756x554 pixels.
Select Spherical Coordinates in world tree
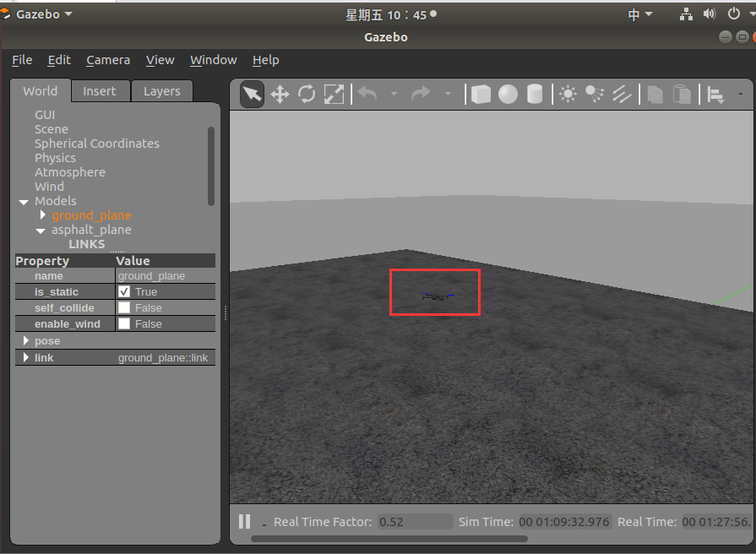[x=97, y=144]
